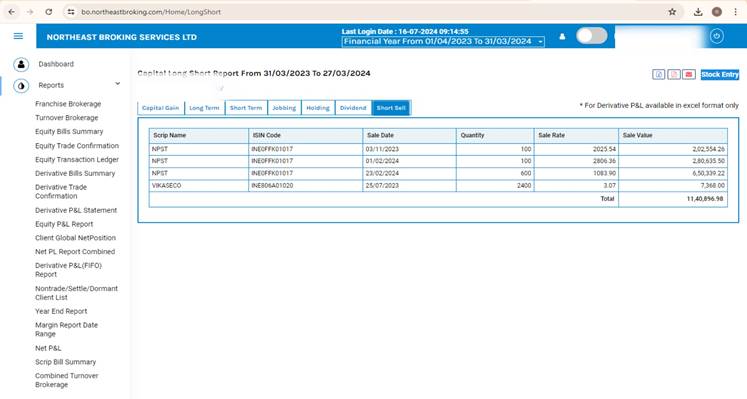Click the Stock Entry button
This screenshot has height=399, width=747.
coord(720,74)
